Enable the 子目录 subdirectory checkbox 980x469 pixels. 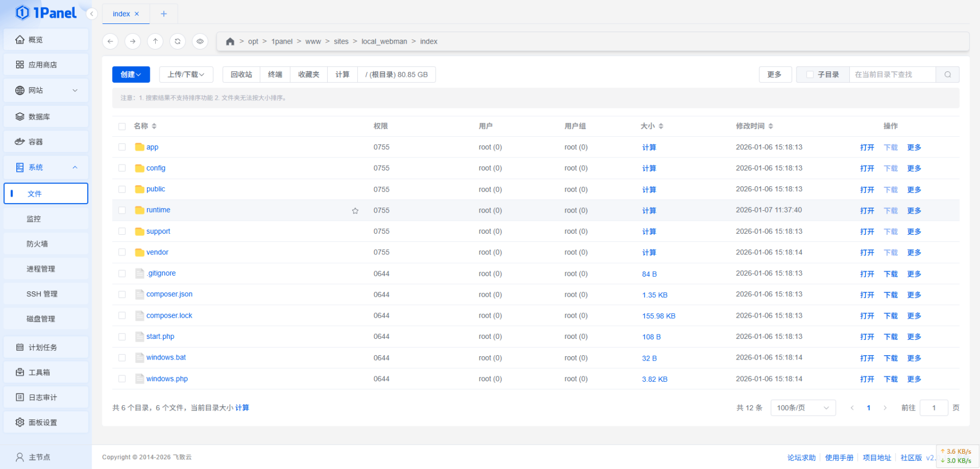click(810, 75)
